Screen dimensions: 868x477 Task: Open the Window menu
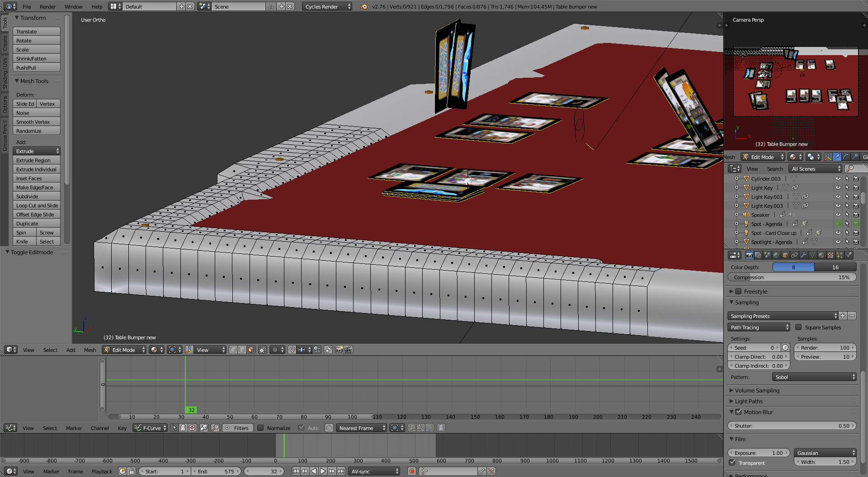coord(73,6)
